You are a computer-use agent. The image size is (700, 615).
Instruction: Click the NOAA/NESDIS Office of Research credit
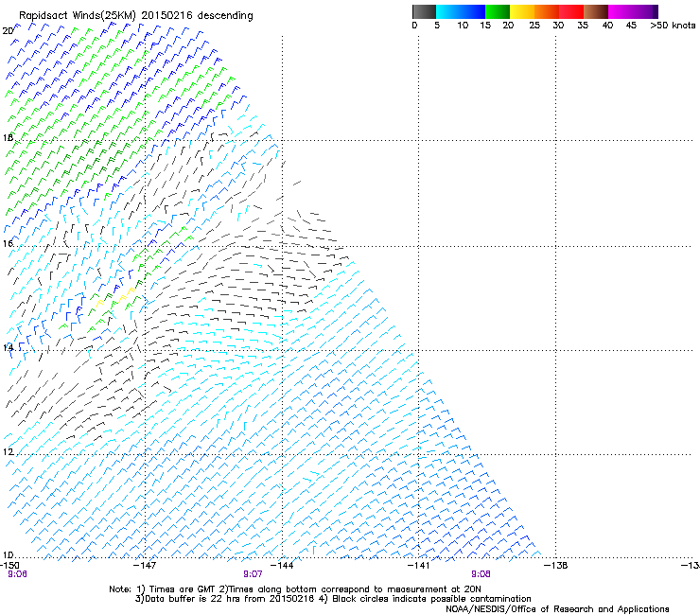pos(557,608)
